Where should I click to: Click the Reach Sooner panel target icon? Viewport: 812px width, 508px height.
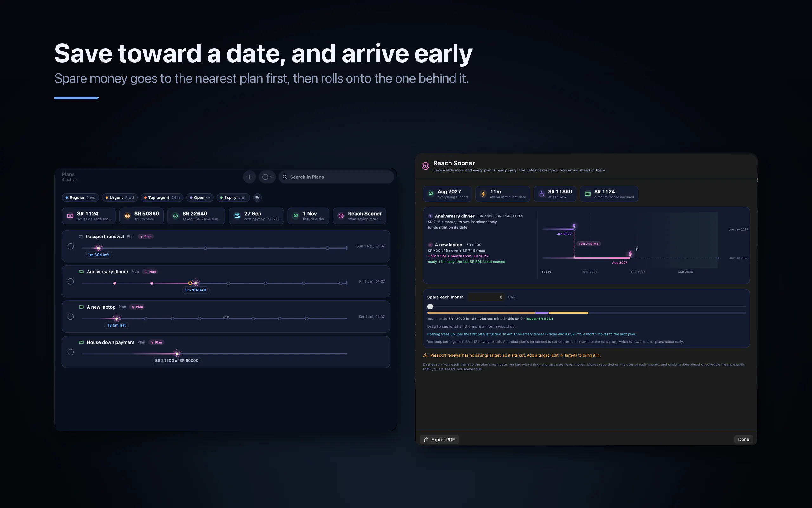pos(425,166)
